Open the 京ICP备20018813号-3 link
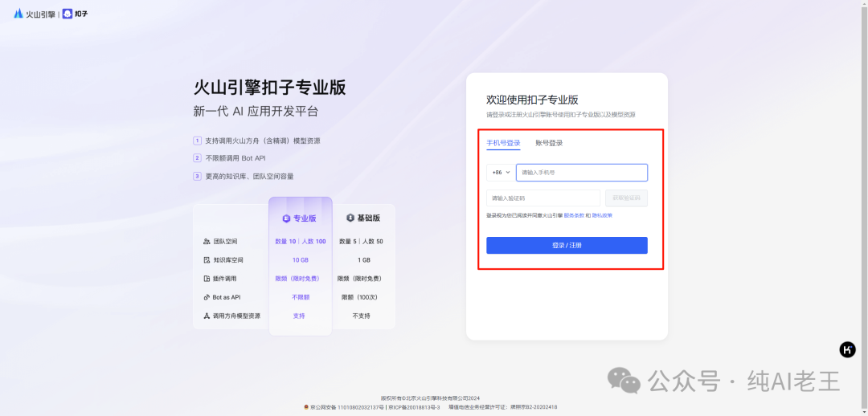Image resolution: width=868 pixels, height=416 pixels. [414, 407]
